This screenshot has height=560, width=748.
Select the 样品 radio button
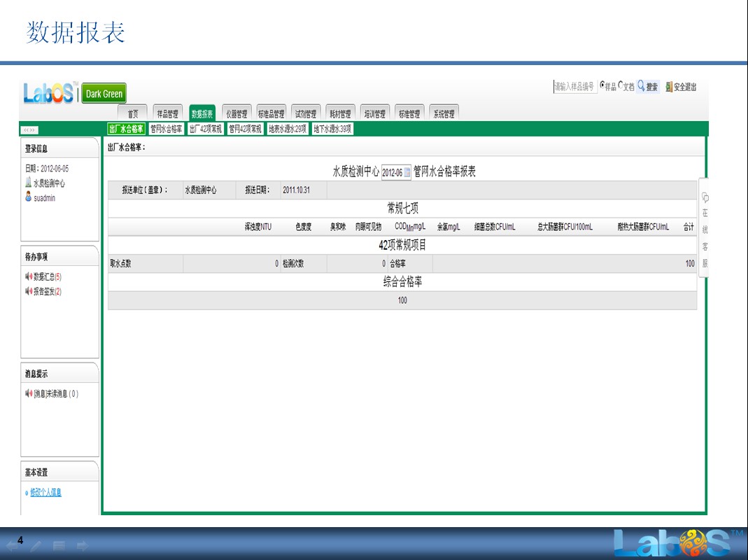tap(602, 86)
